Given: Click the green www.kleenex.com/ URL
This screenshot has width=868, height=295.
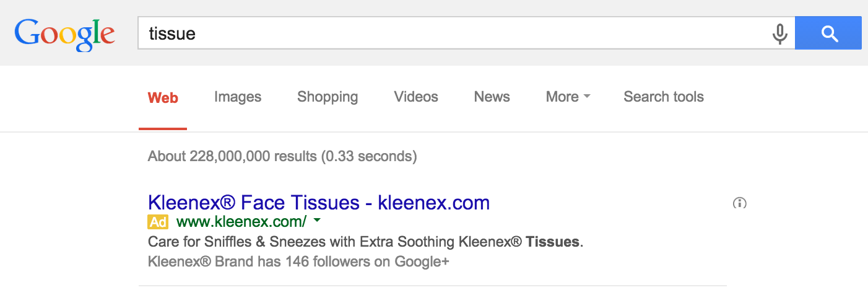Looking at the screenshot, I should coord(241,222).
